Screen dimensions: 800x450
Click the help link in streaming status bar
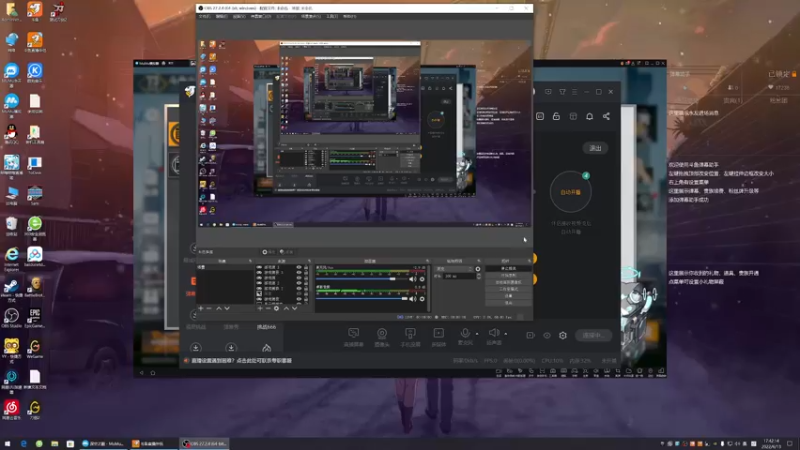click(x=241, y=361)
